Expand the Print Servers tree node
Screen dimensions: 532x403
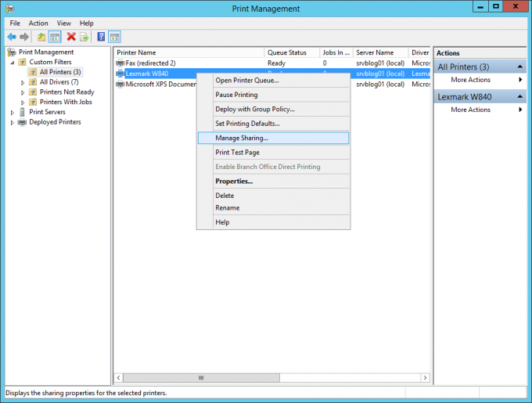coord(13,113)
